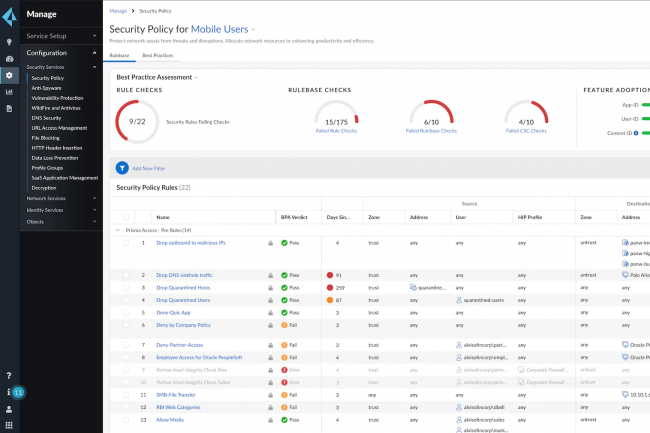The image size is (650, 433).
Task: Check the box for Drop DNS sinkhole traffic
Action: (125, 273)
